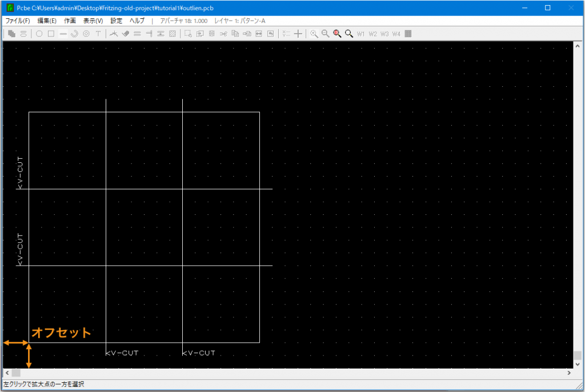The image size is (585, 392).
Task: Click the zoom in magnifier
Action: click(314, 34)
